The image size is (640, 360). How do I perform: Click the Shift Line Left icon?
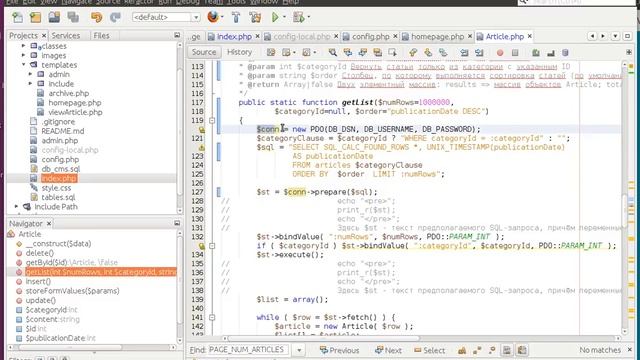tap(464, 52)
